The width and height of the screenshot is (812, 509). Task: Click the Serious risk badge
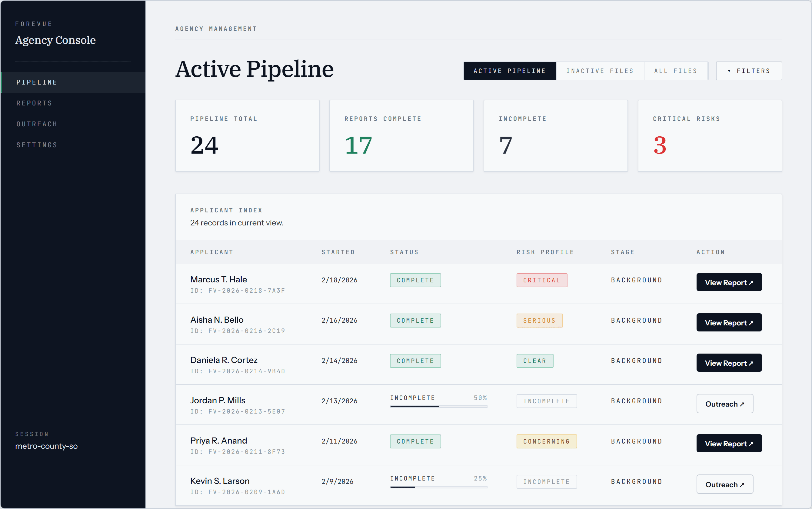coord(539,321)
